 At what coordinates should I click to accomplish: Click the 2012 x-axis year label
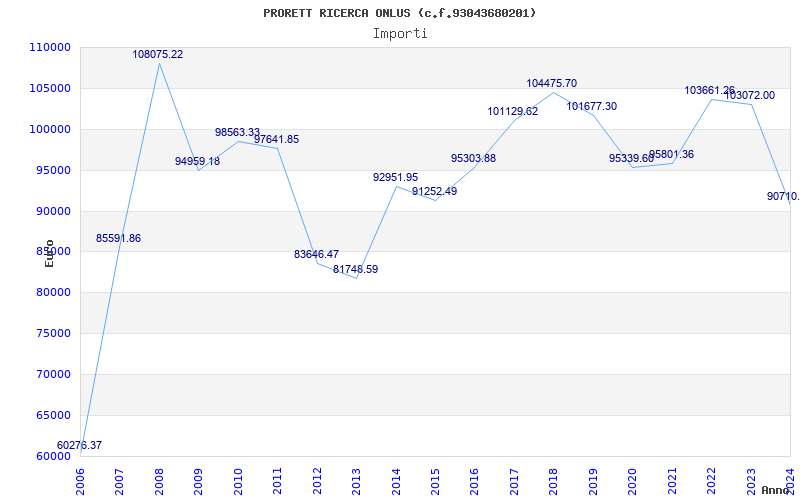pos(317,481)
